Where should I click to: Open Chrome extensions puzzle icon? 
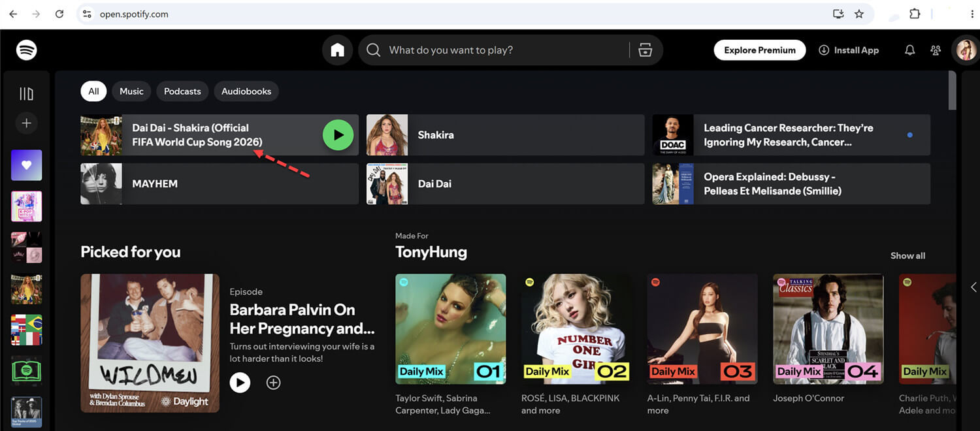(915, 14)
